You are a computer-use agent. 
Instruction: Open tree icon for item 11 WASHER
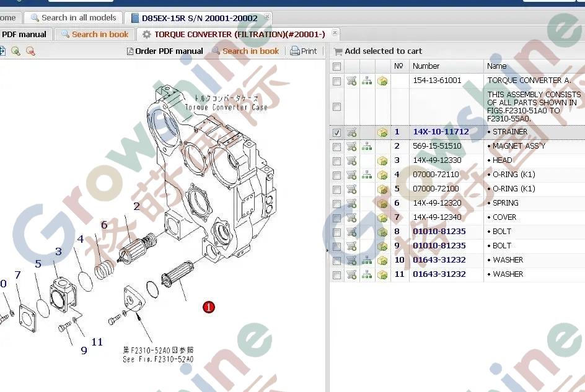[x=367, y=274]
